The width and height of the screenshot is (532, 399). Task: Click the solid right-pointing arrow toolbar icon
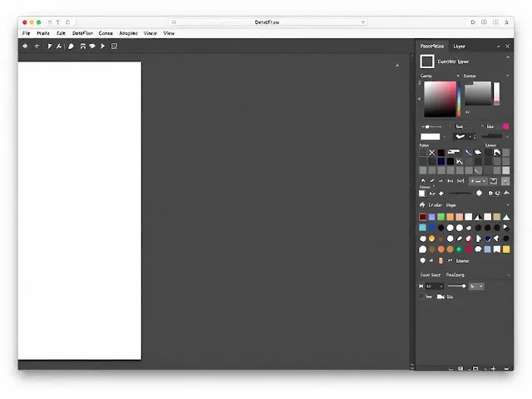[102, 47]
